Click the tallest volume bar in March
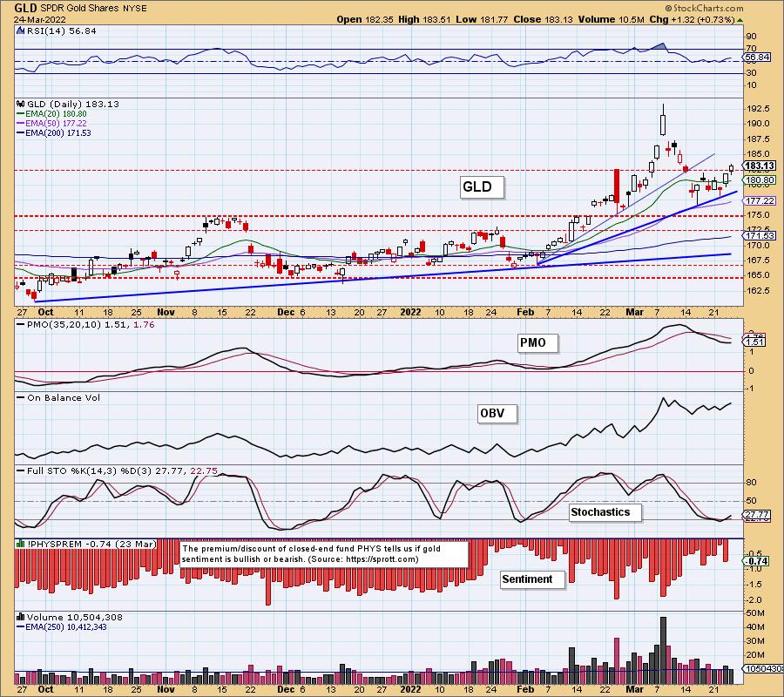Screen dimensions: 784x697 [x=664, y=650]
